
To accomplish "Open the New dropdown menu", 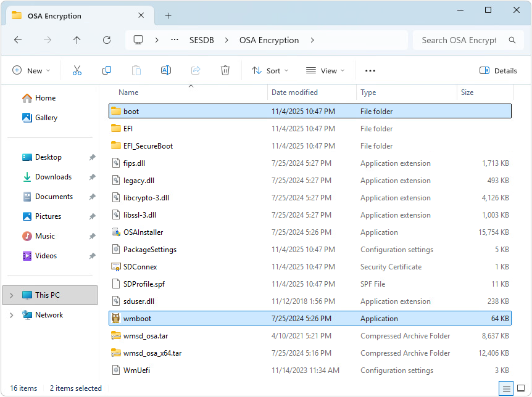I will 31,70.
